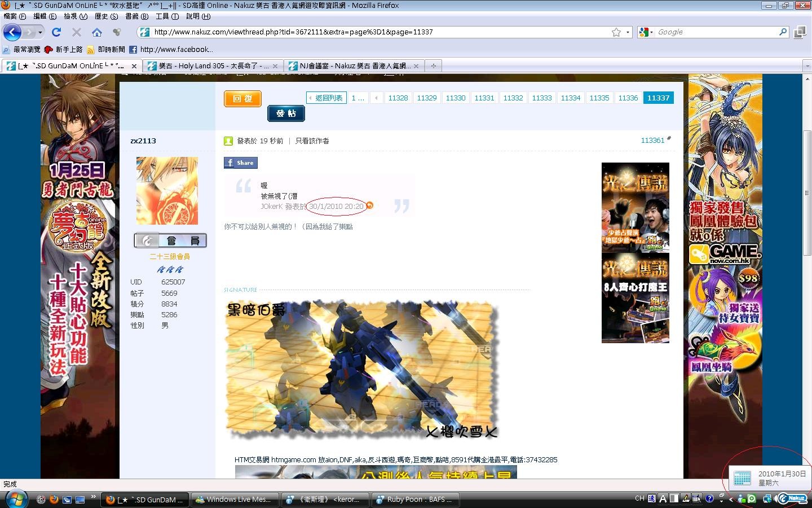Screen dimensions: 812x508
Task: Open the browser Home page icon
Action: 97,32
